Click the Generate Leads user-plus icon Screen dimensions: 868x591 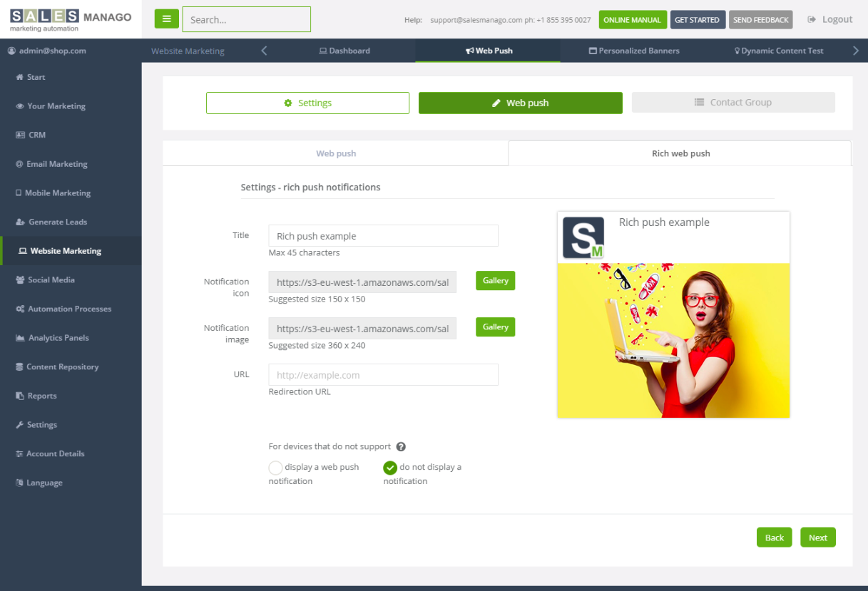21,222
